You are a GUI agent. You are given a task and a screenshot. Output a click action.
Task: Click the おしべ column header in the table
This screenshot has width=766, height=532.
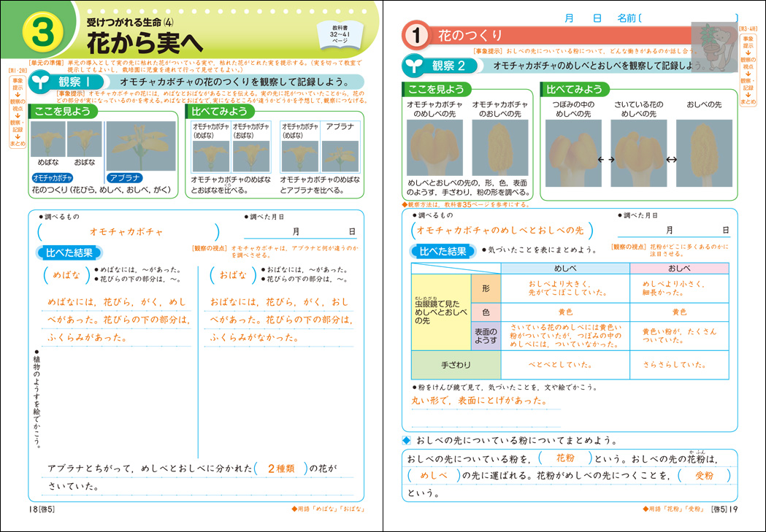click(680, 269)
